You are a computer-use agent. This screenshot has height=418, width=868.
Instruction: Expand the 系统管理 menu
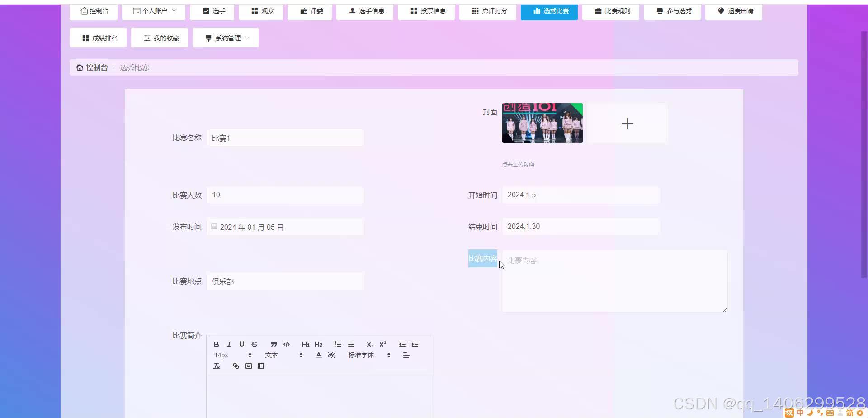tap(226, 38)
